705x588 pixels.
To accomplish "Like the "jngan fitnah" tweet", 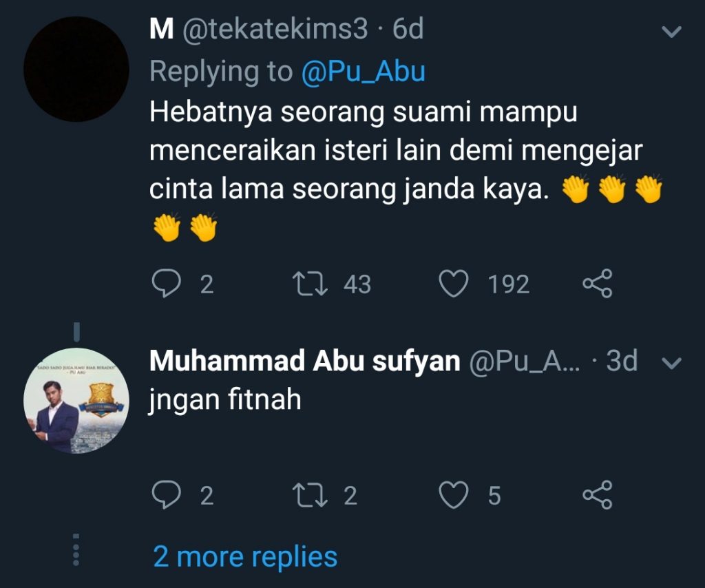I will (x=453, y=495).
